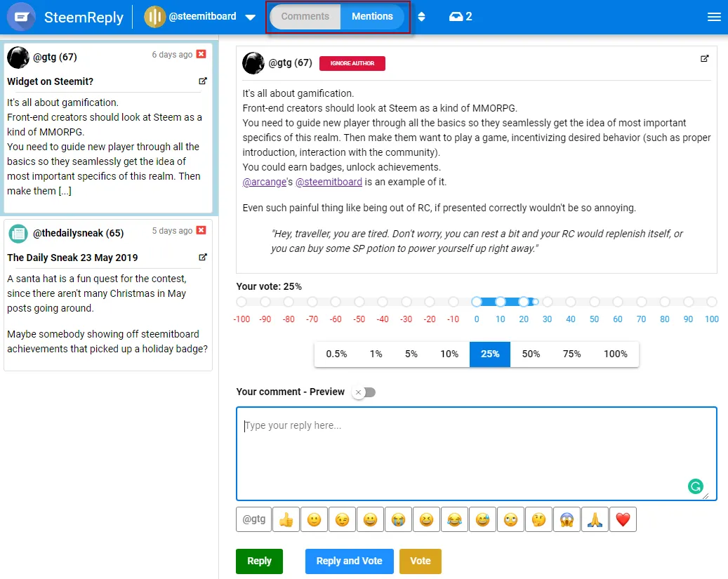728x579 pixels.
Task: Insert the winking face emoji
Action: point(342,519)
